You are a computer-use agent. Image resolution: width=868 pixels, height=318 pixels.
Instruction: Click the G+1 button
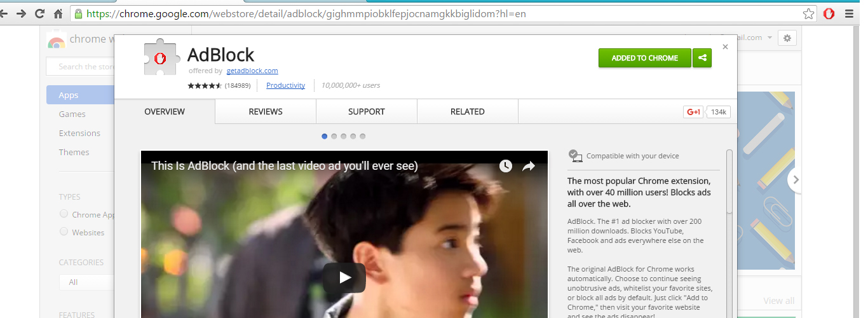(693, 112)
